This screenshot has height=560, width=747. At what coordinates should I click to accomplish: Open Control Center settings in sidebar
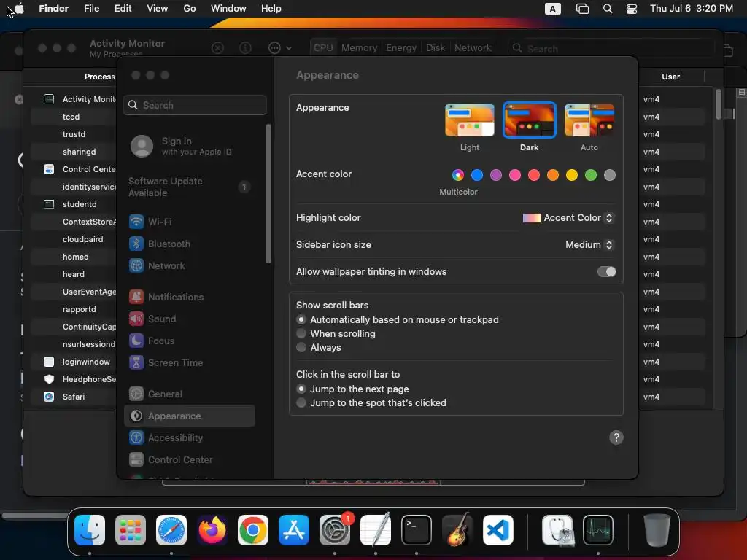190,460
